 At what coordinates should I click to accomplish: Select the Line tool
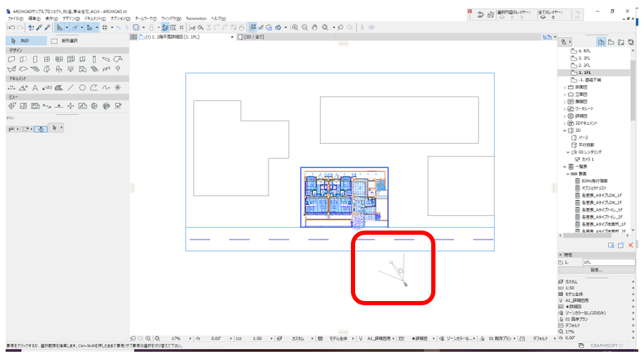70,87
